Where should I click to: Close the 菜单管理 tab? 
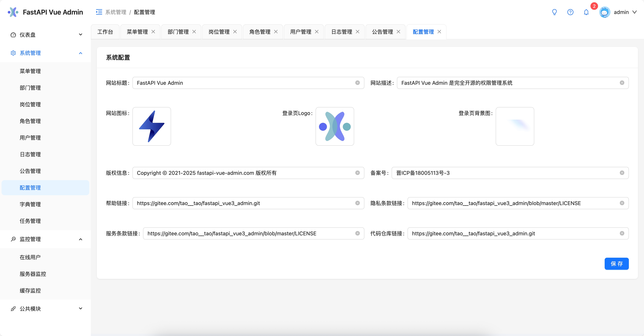(x=153, y=32)
